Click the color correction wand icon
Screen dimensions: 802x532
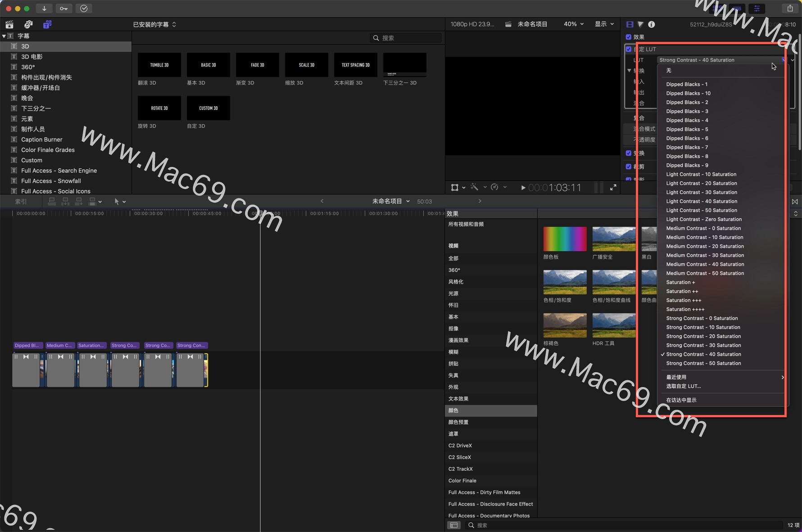474,187
